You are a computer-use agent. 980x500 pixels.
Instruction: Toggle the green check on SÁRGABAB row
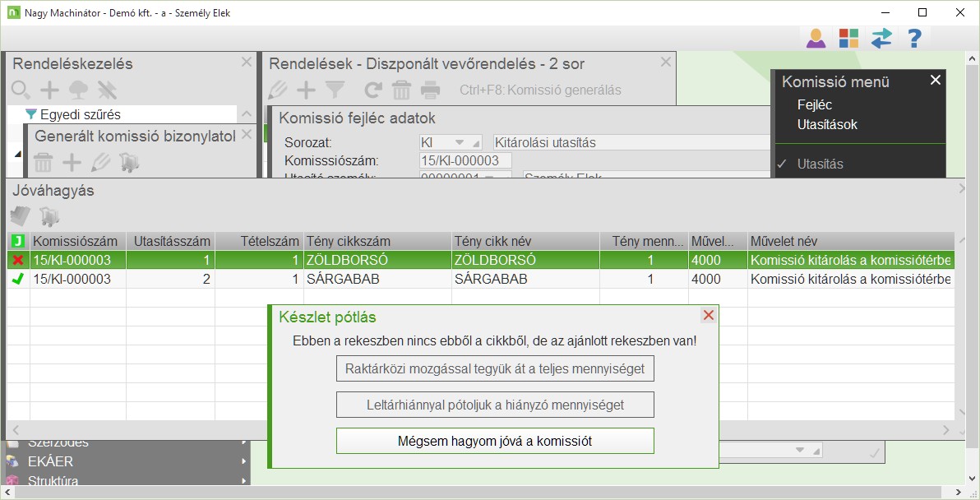[x=18, y=279]
